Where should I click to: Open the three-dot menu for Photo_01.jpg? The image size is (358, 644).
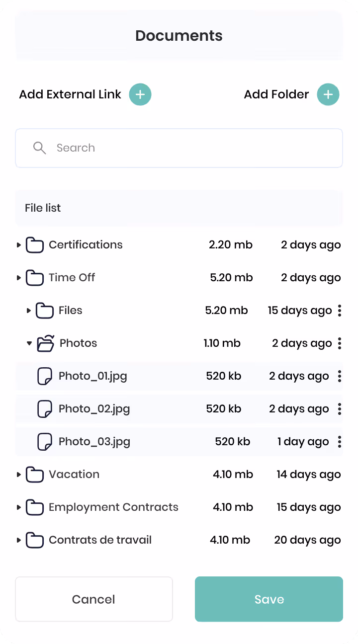tap(340, 376)
